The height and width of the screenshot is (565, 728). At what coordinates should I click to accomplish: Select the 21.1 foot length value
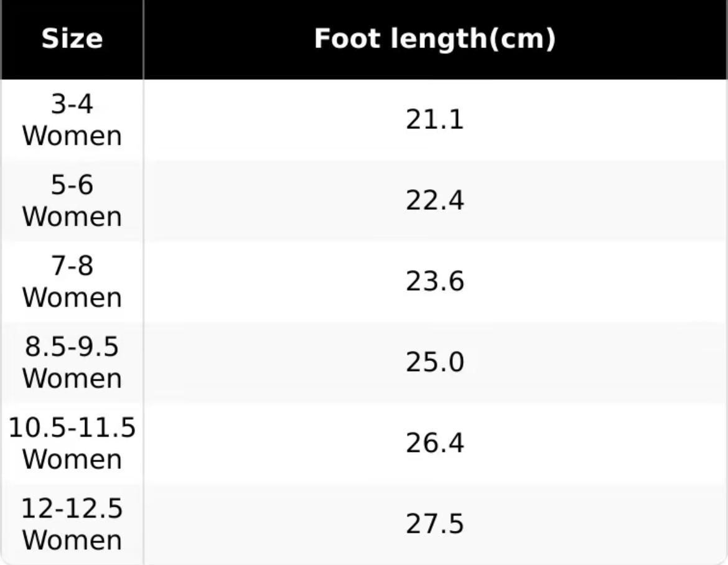[434, 119]
